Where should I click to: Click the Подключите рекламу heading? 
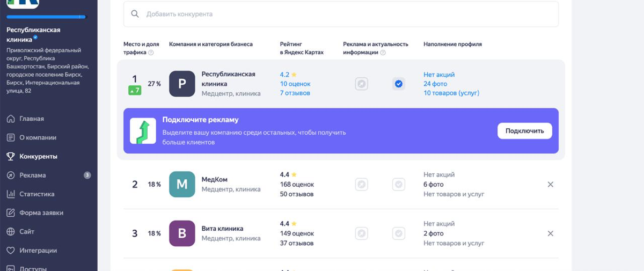click(200, 120)
